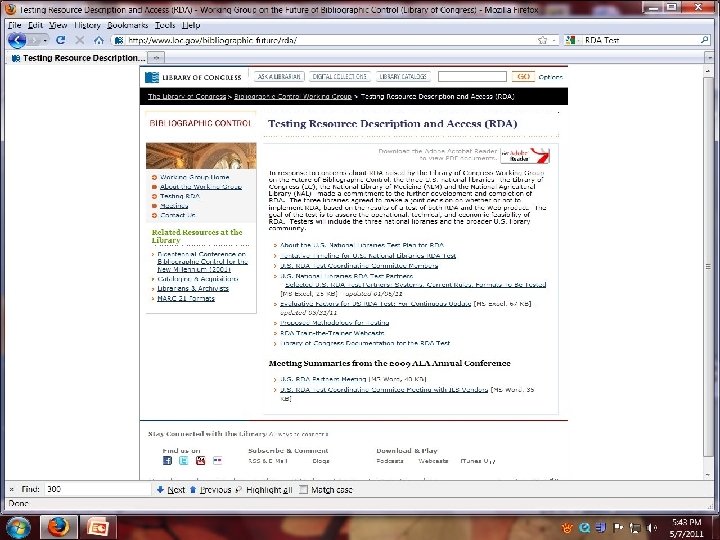Viewport: 720px width, 540px height.
Task: Open a new tab with the plus button
Action: [157, 58]
